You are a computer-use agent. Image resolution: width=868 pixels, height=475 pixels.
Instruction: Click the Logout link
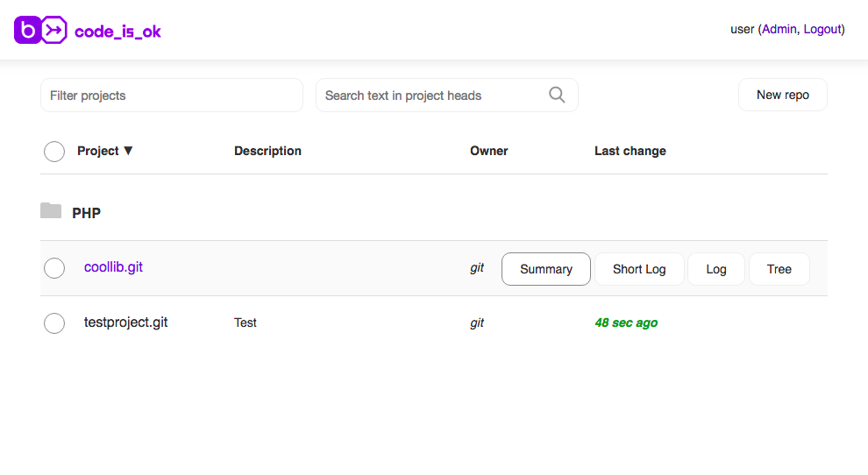822,29
